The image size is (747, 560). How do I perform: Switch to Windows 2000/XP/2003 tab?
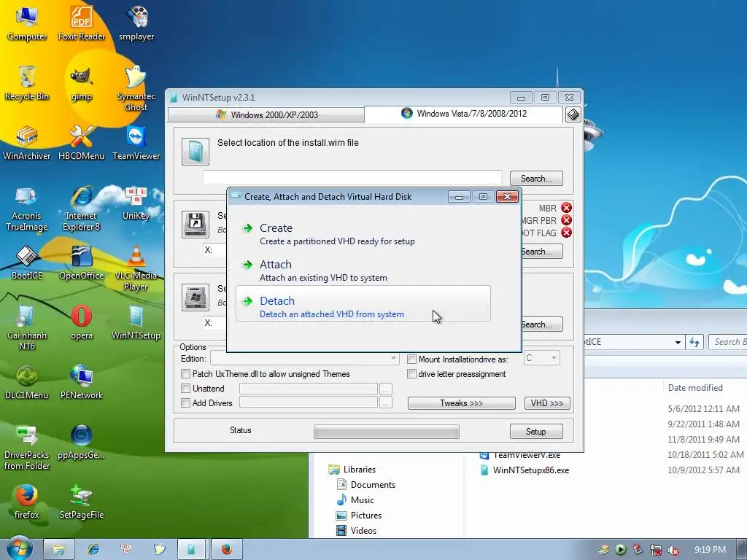click(266, 114)
